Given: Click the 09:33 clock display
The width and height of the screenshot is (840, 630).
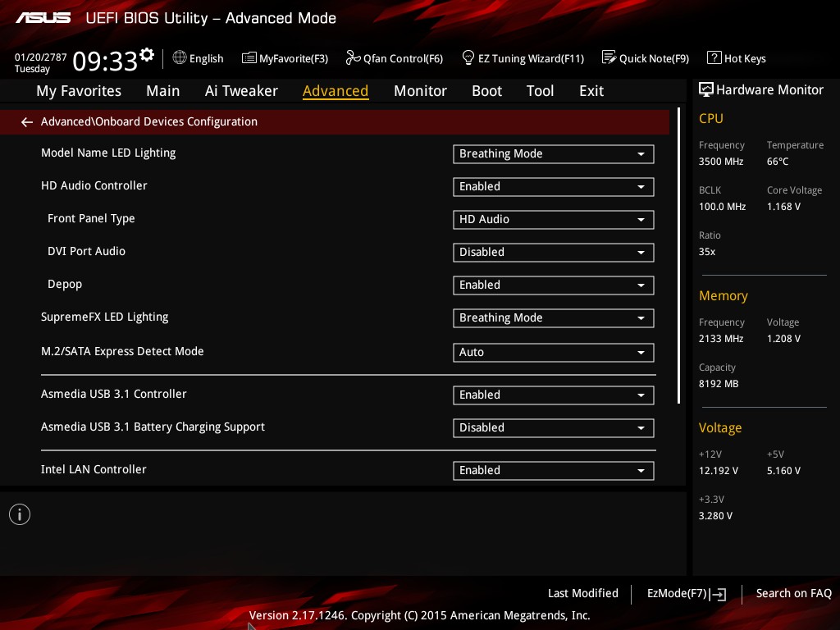Looking at the screenshot, I should pyautogui.click(x=105, y=61).
